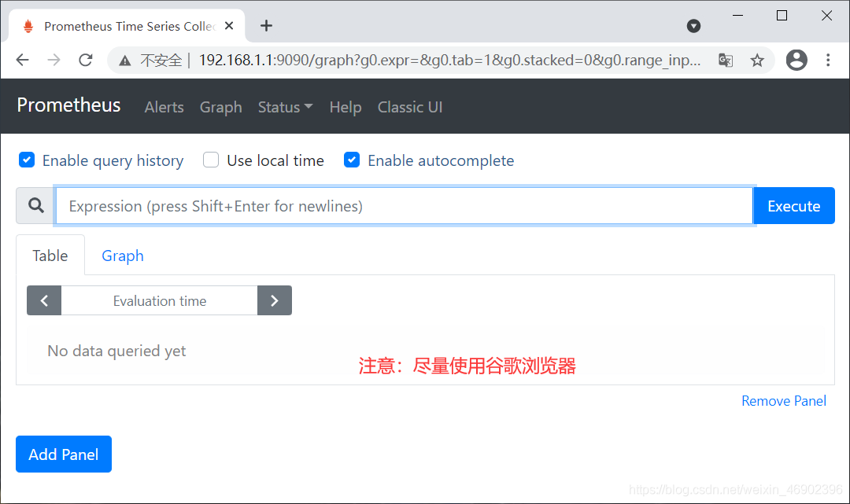Open the Help link in navbar
The height and width of the screenshot is (504, 850).
click(346, 107)
